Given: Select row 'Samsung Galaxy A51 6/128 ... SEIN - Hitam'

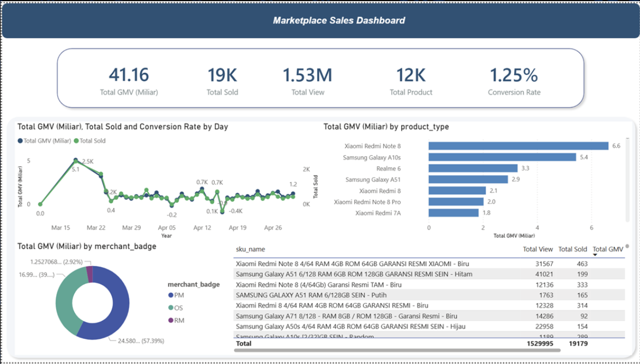Looking at the screenshot, I should coord(429,274).
